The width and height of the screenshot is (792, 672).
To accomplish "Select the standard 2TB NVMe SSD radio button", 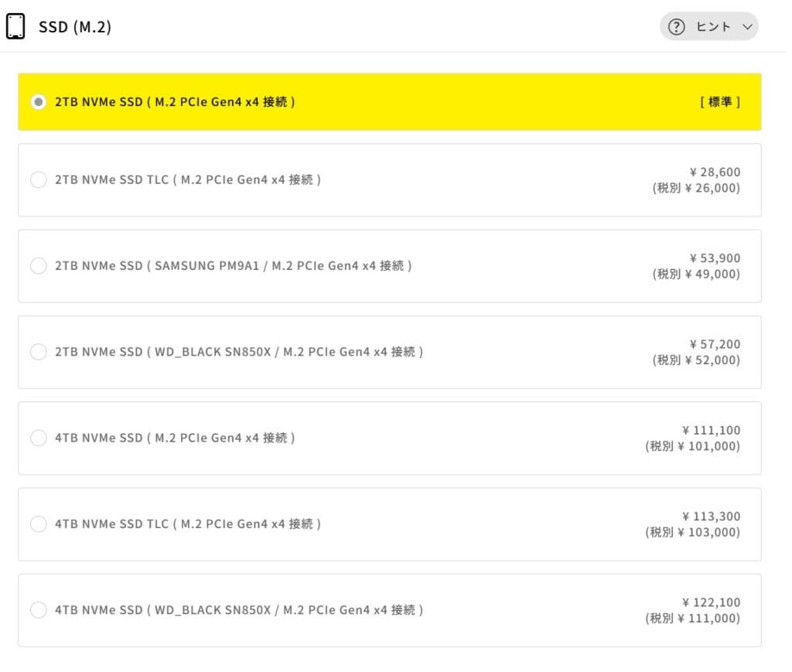I will [x=39, y=102].
